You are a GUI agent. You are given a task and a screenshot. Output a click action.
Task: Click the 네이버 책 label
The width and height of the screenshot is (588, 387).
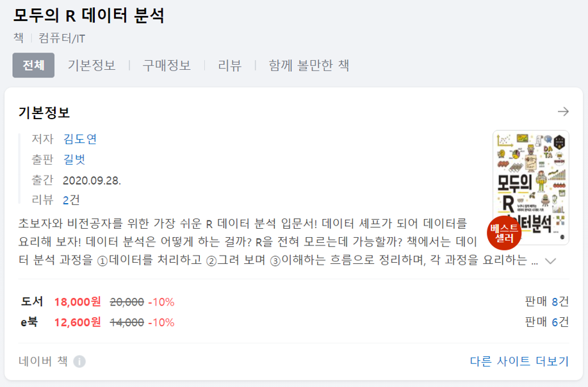tap(43, 361)
